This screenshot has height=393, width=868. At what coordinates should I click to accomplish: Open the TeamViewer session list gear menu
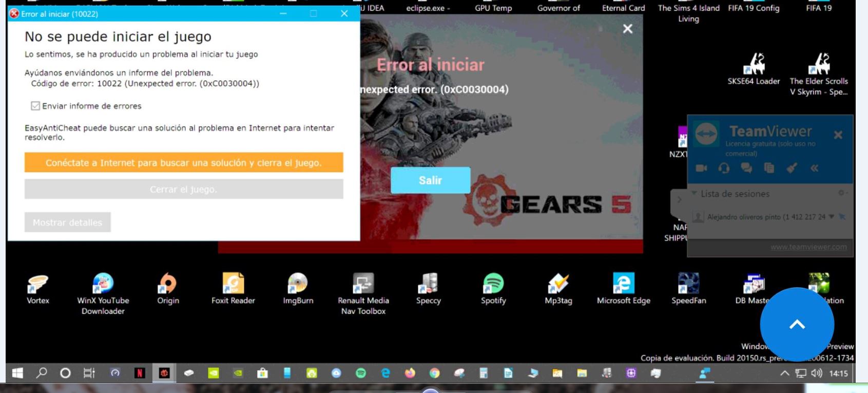(x=841, y=193)
